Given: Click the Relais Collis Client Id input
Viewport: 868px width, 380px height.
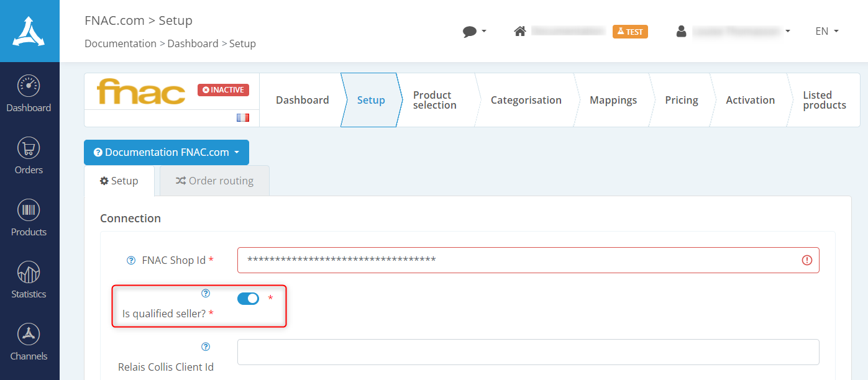Looking at the screenshot, I should tap(528, 352).
